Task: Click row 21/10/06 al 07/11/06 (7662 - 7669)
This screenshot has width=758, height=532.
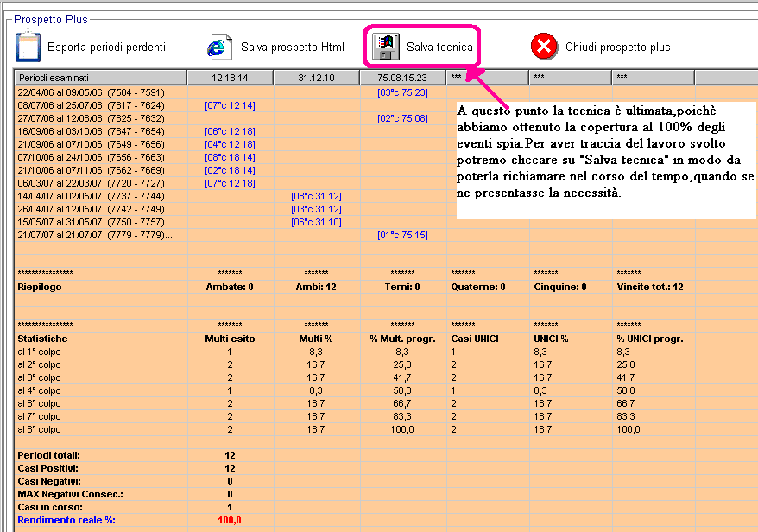Action: pos(91,170)
